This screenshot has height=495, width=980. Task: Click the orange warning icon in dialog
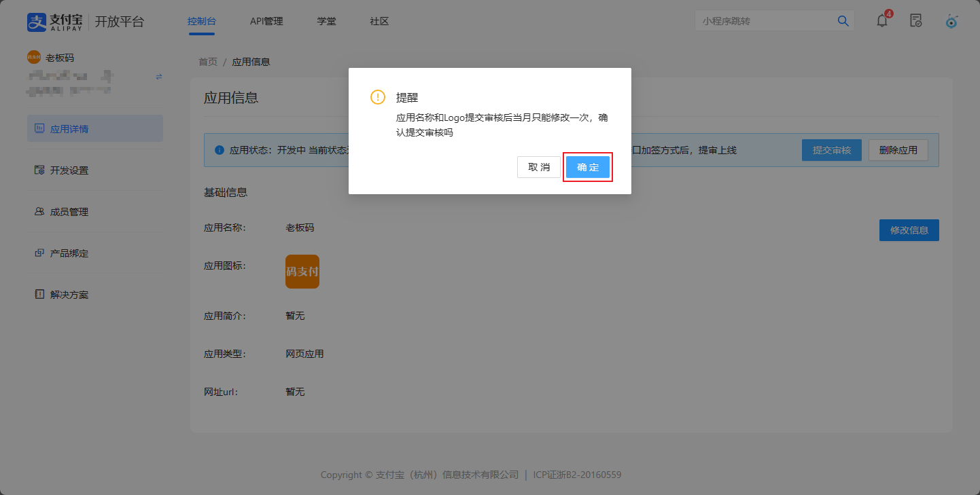pyautogui.click(x=377, y=97)
